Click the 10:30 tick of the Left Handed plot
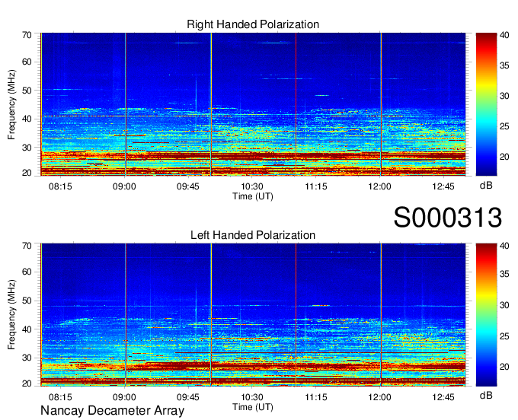The image size is (518, 420). click(251, 397)
